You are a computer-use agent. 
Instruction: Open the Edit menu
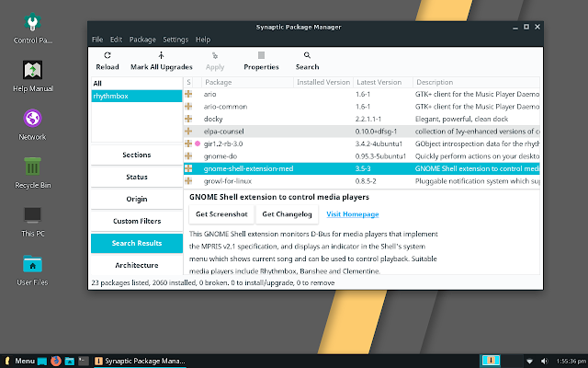tap(116, 40)
